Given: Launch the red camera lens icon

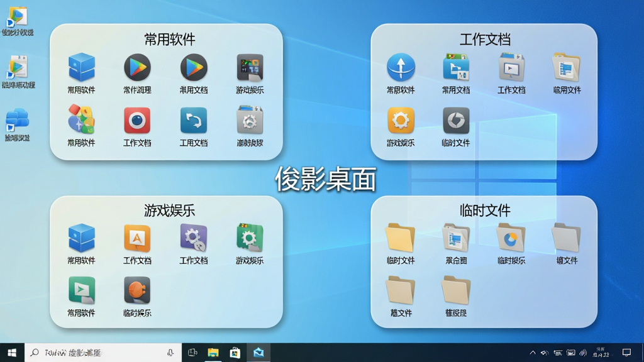Looking at the screenshot, I should (137, 120).
